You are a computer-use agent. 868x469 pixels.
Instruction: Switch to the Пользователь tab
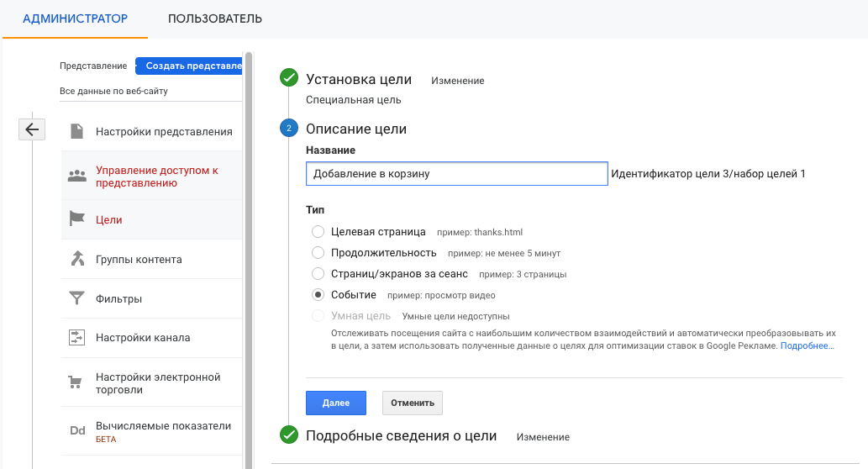(x=215, y=18)
